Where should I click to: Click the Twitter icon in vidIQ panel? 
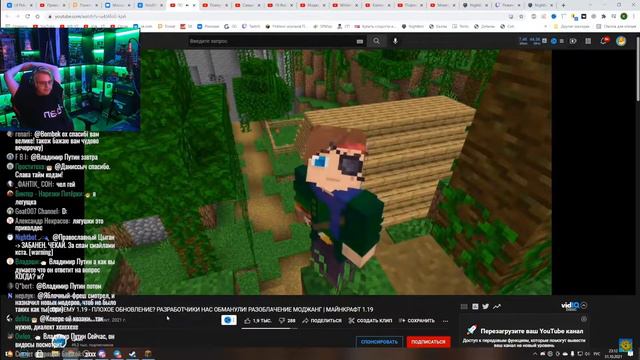(x=485, y=306)
